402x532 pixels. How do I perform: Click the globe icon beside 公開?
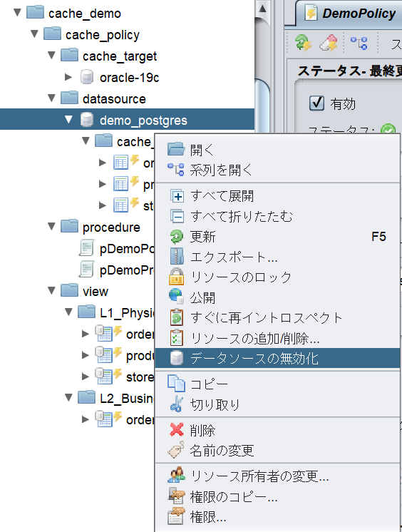click(176, 297)
